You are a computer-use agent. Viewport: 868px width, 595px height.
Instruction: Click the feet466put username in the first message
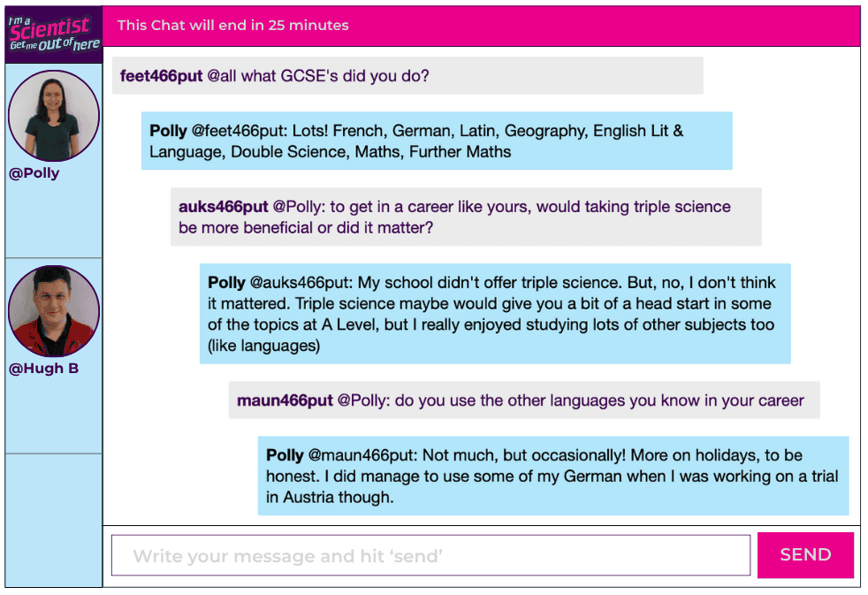(x=161, y=76)
